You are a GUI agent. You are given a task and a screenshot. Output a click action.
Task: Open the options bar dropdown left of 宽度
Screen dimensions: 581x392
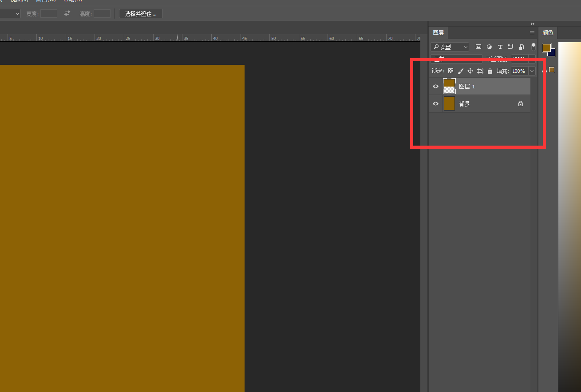click(x=10, y=14)
